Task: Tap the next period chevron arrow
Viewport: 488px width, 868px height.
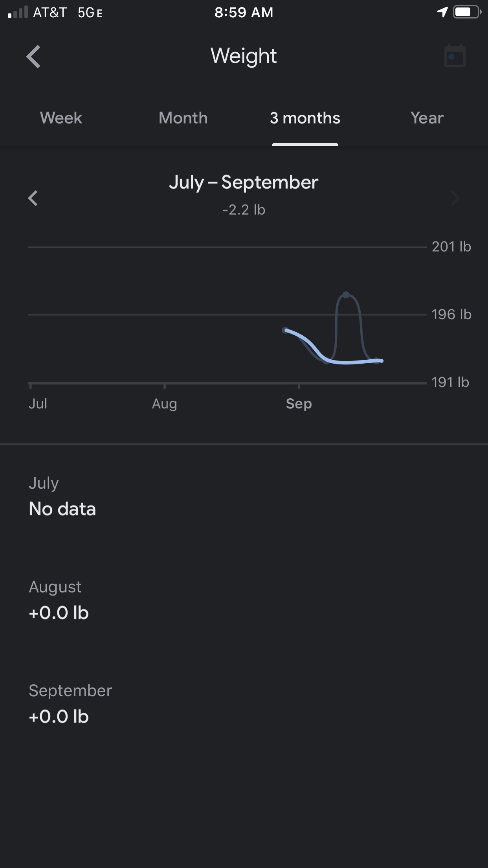Action: pos(455,199)
